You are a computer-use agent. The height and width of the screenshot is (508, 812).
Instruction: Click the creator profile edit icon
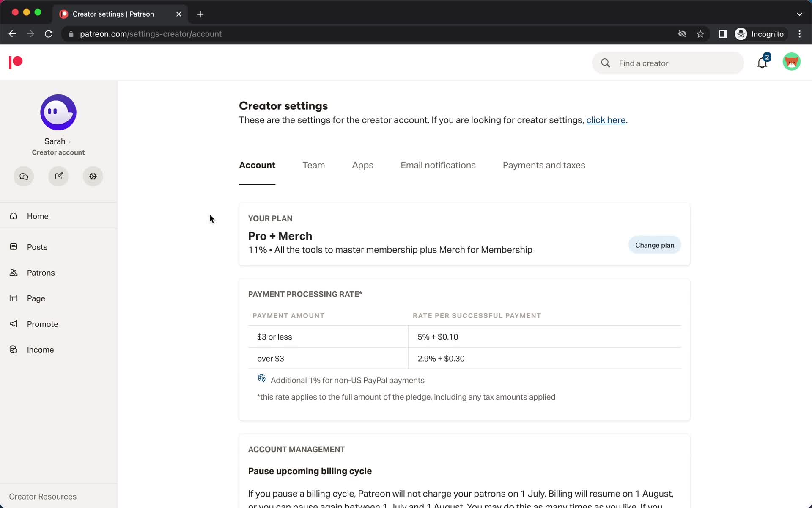pyautogui.click(x=58, y=176)
